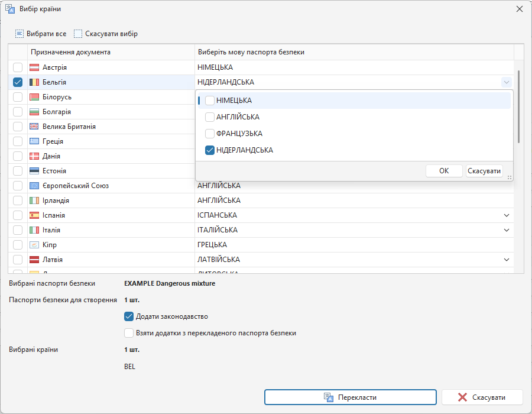The width and height of the screenshot is (532, 414).
Task: Expand the ІСПАНСЬКА language dropdown
Action: coord(506,215)
